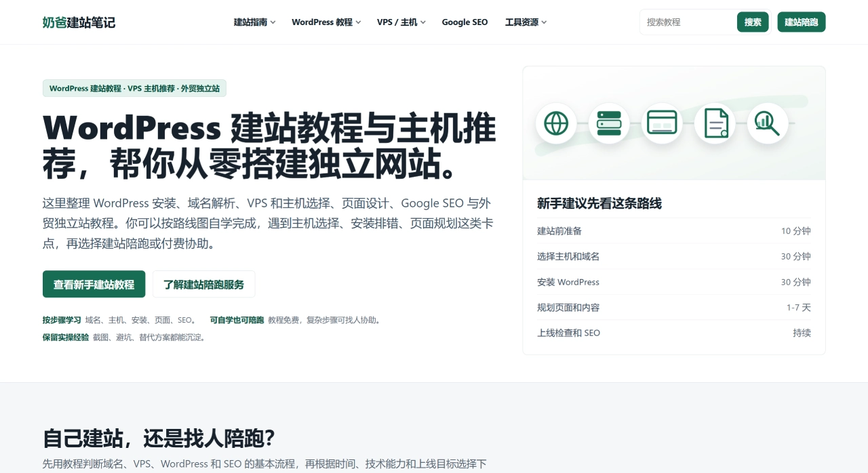Click the document page icon
The height and width of the screenshot is (473, 868).
click(x=715, y=123)
